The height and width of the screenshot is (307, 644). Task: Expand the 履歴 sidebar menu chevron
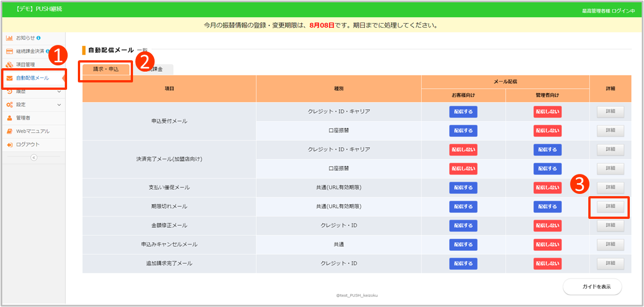click(x=59, y=92)
